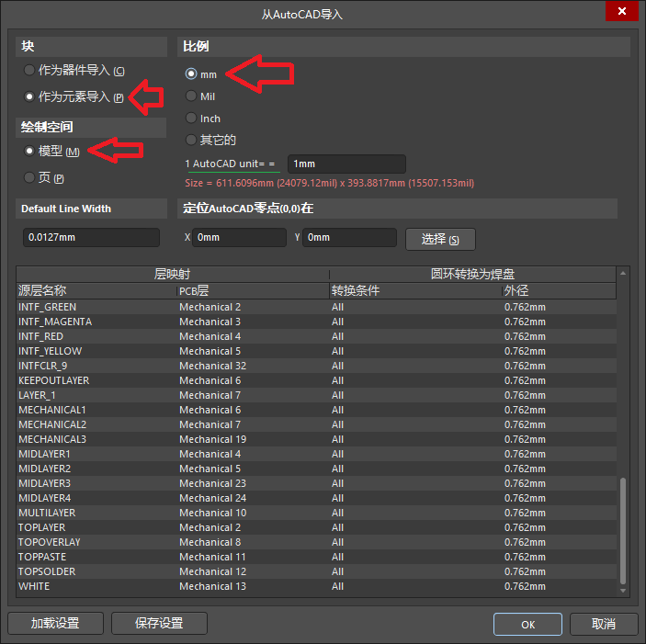
Task: Select MECHANICAL1 source layer row
Action: pyautogui.click(x=316, y=410)
